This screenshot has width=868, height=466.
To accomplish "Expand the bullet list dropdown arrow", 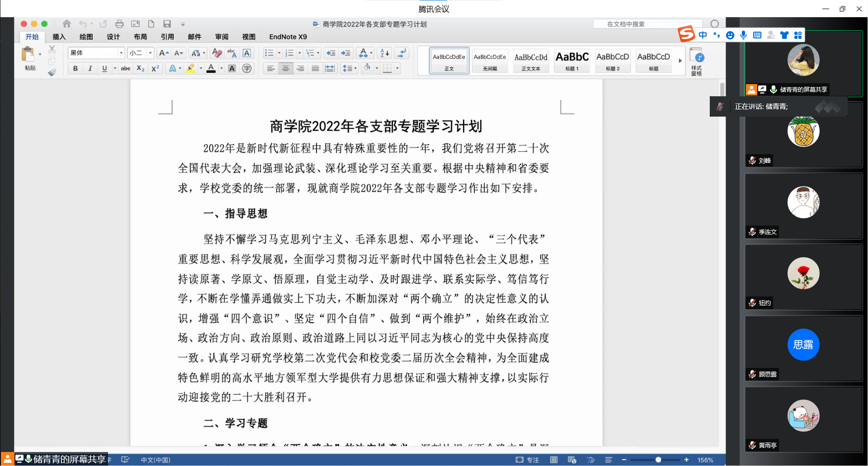I will (279, 53).
